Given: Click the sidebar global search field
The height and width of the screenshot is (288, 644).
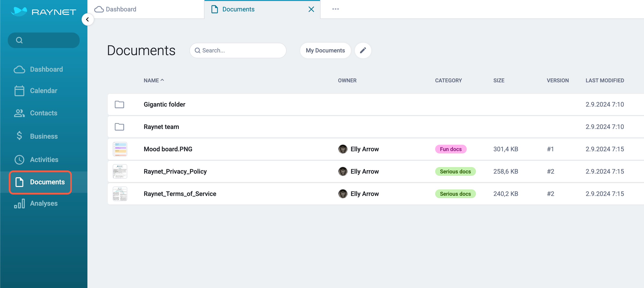Looking at the screenshot, I should click(x=44, y=40).
